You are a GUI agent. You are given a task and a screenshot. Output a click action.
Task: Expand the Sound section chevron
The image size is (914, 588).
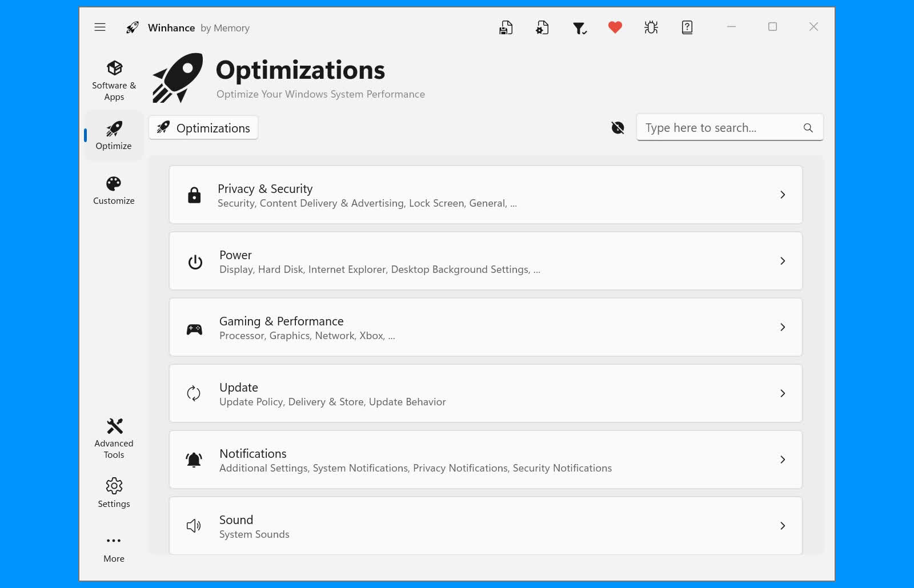[783, 526]
